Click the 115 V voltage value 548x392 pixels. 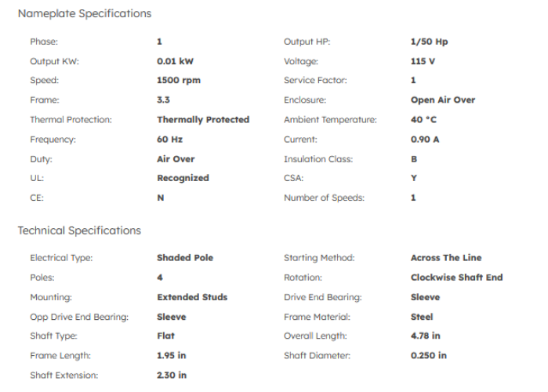pyautogui.click(x=423, y=61)
